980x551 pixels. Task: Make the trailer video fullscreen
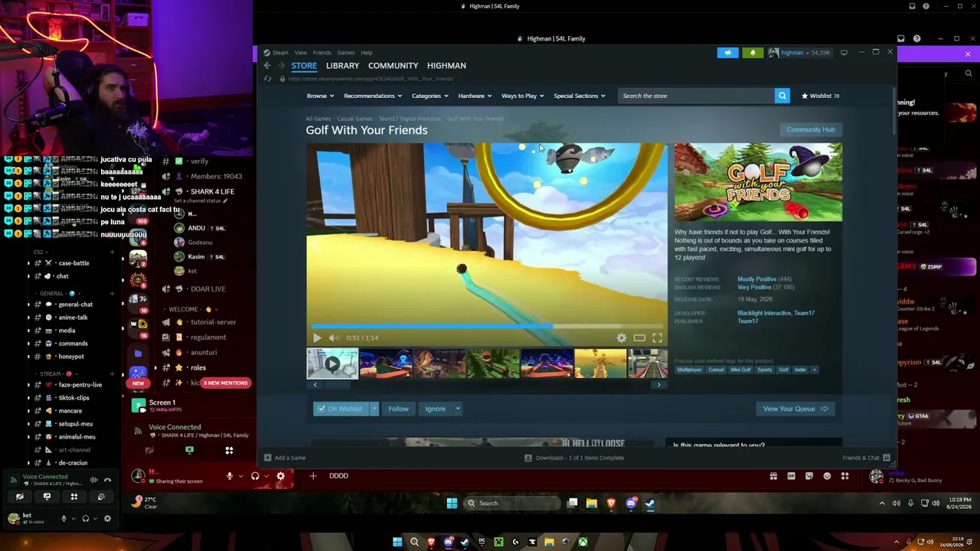657,337
